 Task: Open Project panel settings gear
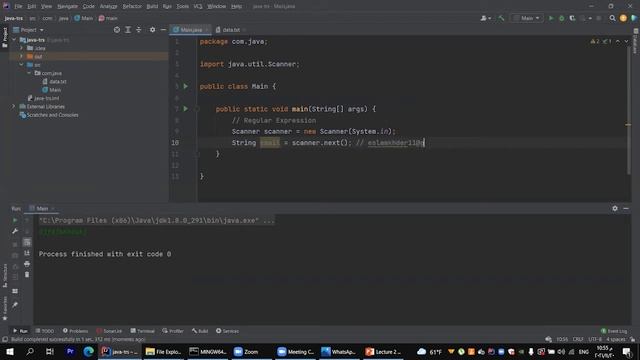pos(152,30)
